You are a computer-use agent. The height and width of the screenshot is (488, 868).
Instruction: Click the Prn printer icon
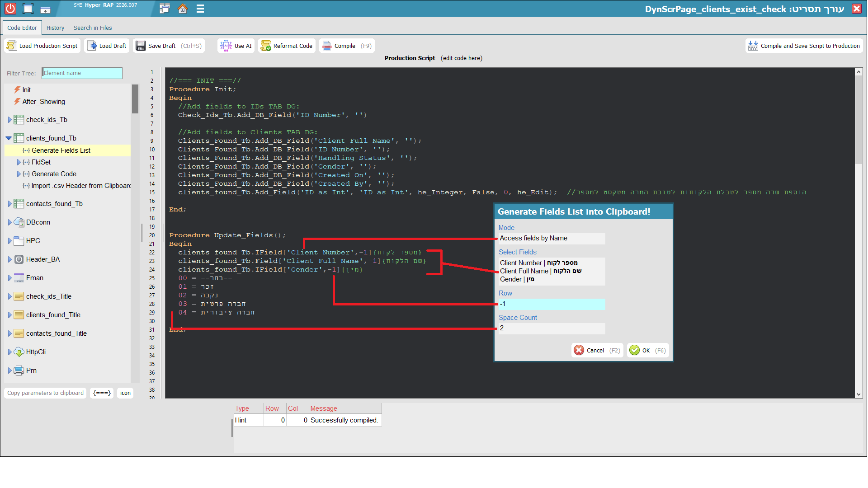(x=19, y=371)
